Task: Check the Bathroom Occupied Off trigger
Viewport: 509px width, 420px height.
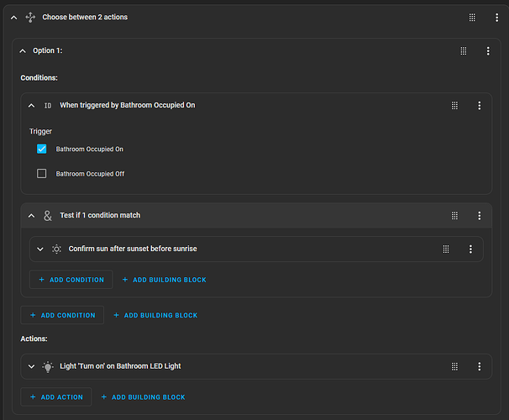Action: (x=42, y=174)
